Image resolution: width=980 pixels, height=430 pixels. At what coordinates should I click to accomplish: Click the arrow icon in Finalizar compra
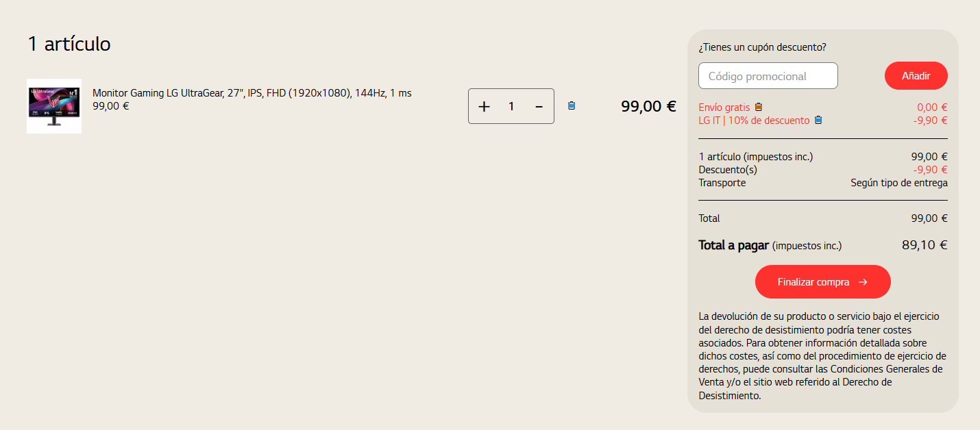pos(863,282)
